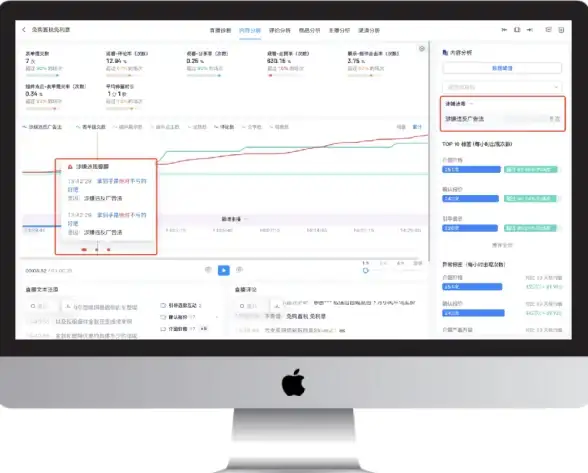
Task: Click the icon beside the live text search box
Action: tap(68, 306)
